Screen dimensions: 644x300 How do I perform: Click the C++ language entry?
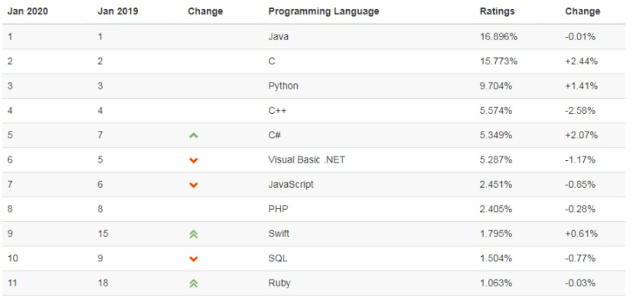[277, 111]
